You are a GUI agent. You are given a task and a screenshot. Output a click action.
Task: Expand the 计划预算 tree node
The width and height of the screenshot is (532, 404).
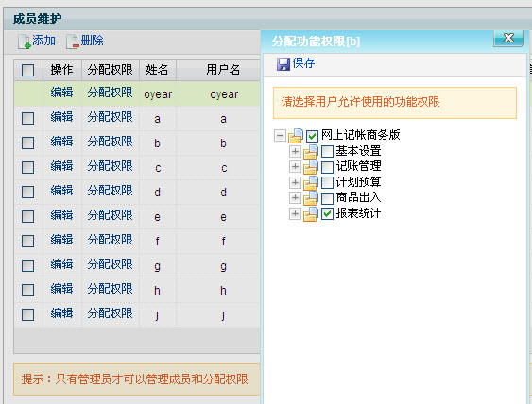295,182
